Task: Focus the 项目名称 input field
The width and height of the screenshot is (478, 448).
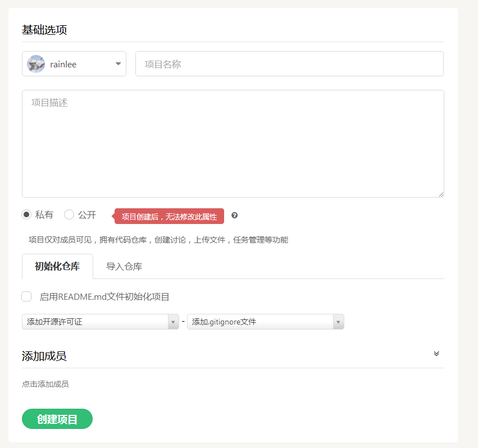Action: pyautogui.click(x=289, y=63)
